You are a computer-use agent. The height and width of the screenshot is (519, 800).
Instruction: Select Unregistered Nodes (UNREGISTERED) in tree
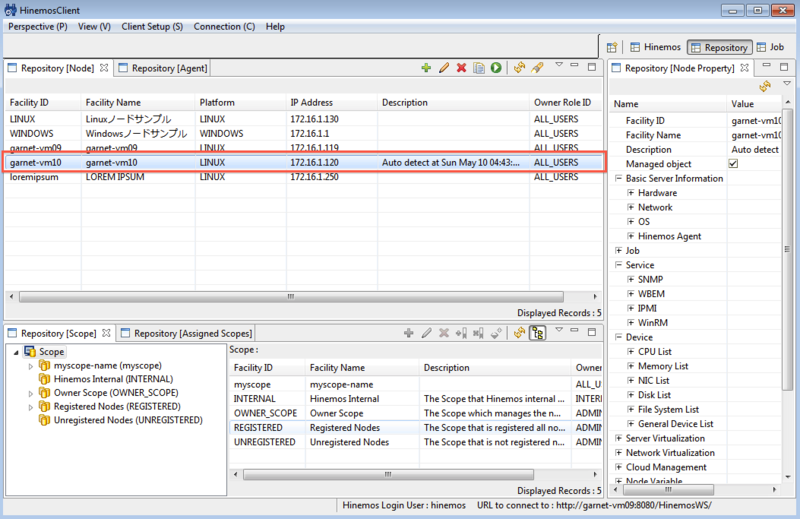click(128, 420)
